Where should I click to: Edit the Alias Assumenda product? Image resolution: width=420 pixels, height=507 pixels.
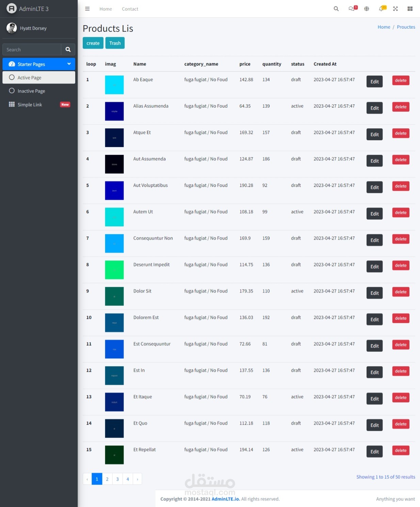point(374,108)
